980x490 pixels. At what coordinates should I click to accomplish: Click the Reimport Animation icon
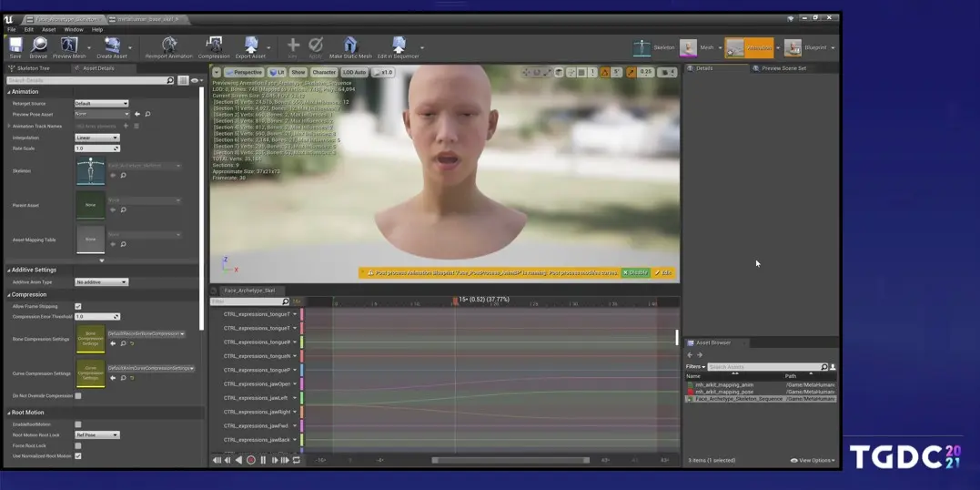click(x=168, y=45)
